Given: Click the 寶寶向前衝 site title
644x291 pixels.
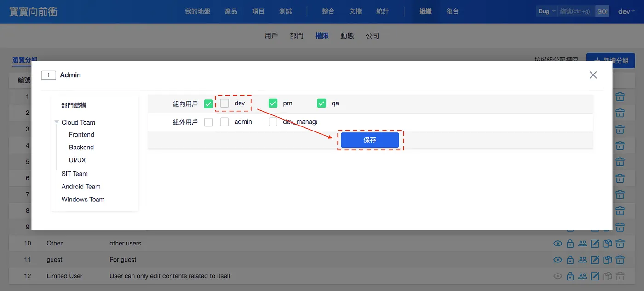Looking at the screenshot, I should tap(33, 11).
